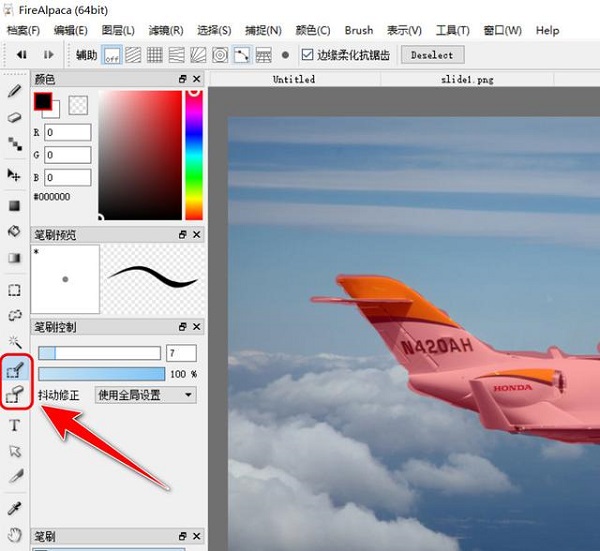Select the rectangular Selection tool

tap(15, 290)
